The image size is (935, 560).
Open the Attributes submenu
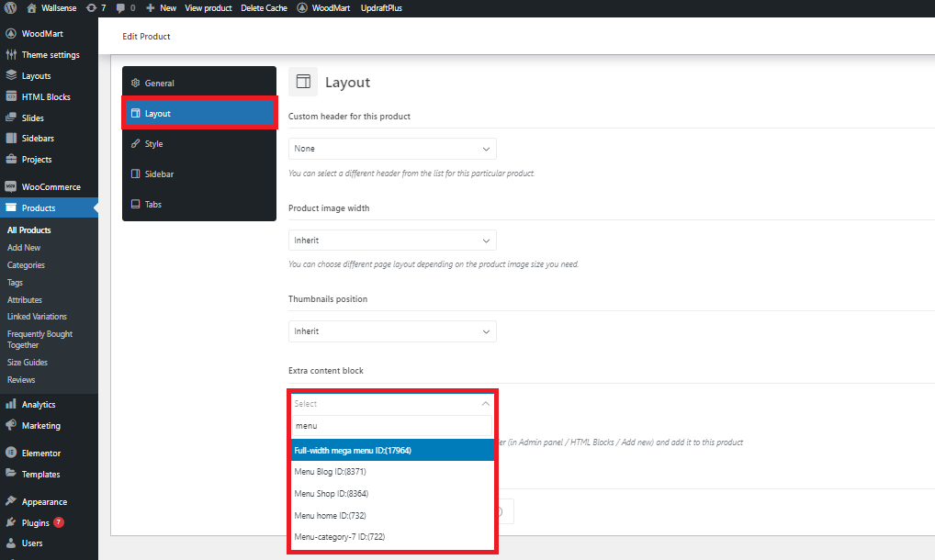click(25, 299)
